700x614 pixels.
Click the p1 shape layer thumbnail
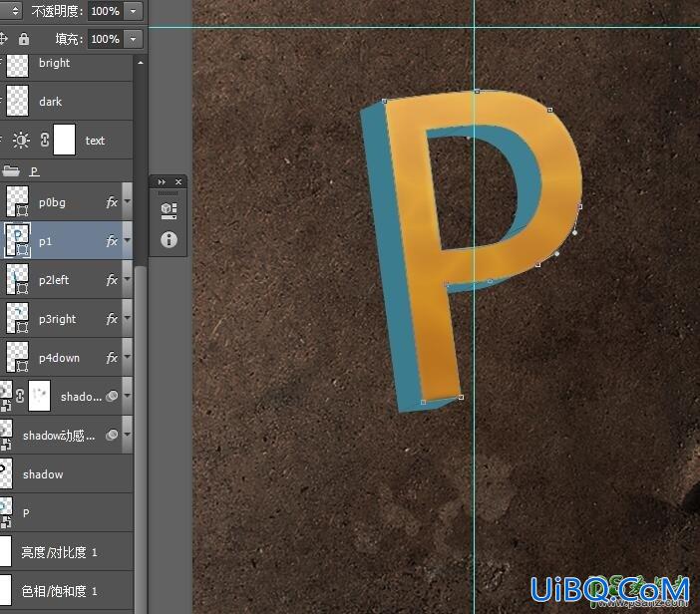17,240
